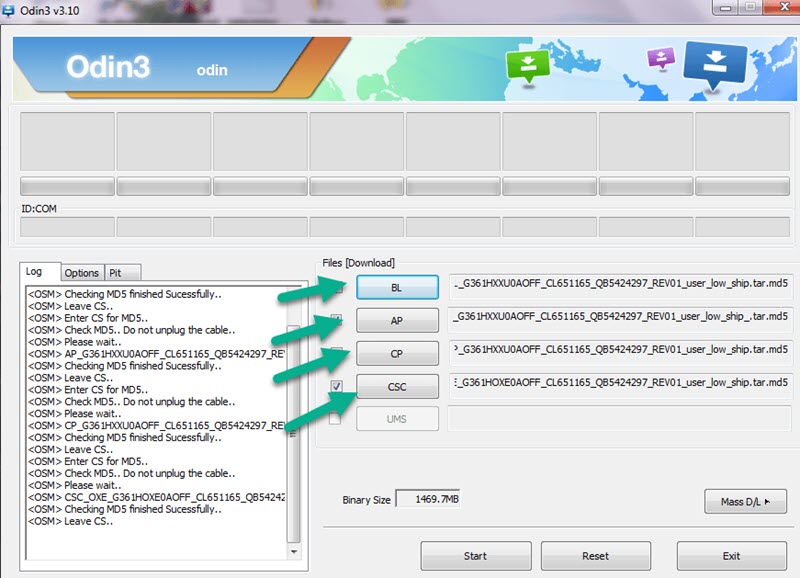The width and height of the screenshot is (800, 578).
Task: Enable the AP checkbox
Action: tap(337, 319)
